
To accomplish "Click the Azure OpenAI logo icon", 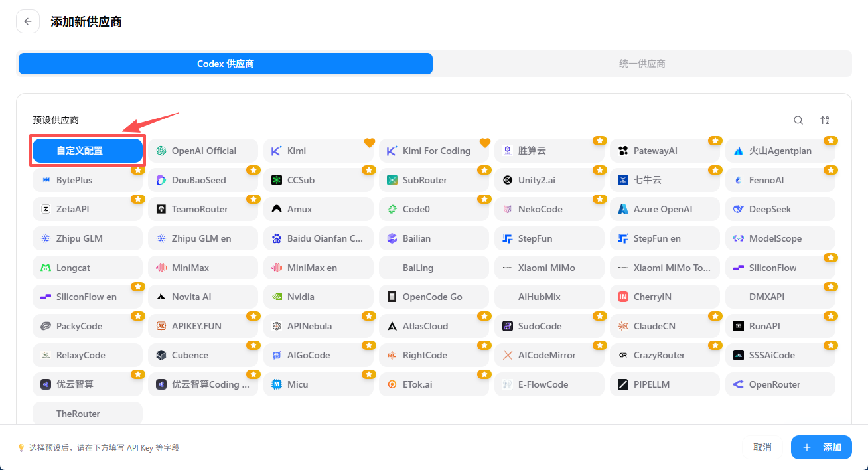I will tap(622, 209).
